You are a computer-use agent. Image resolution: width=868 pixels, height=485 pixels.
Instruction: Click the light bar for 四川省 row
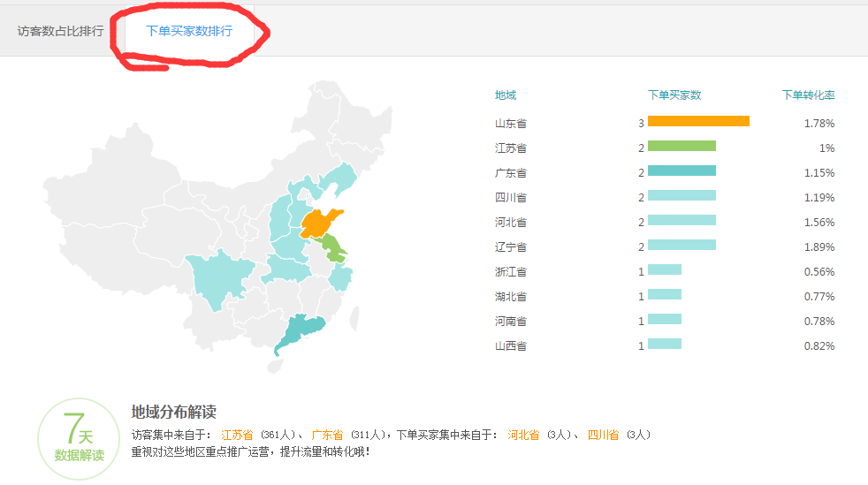(682, 195)
